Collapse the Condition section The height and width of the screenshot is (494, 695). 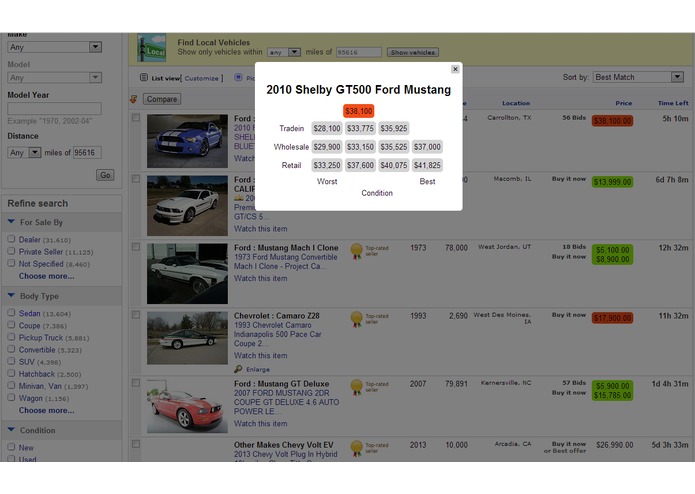tap(12, 429)
